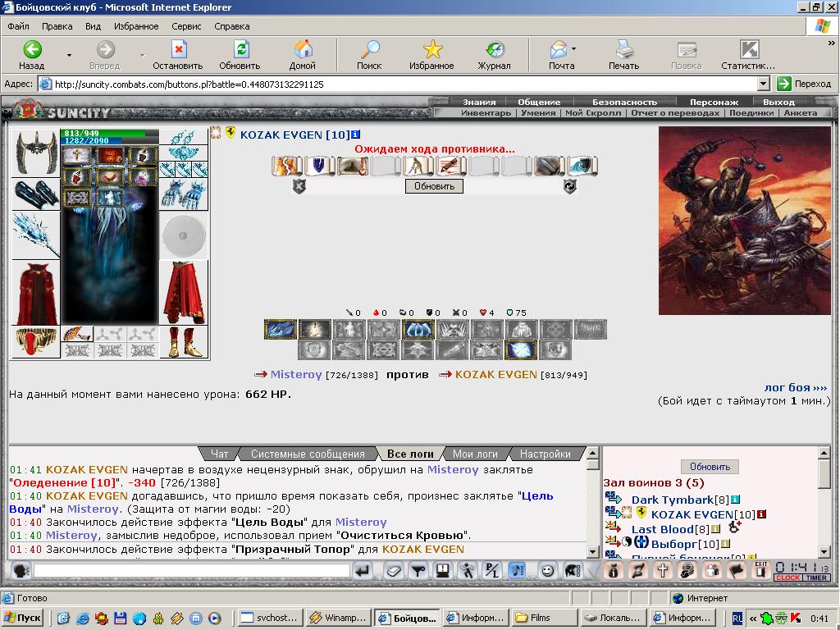The height and width of the screenshot is (630, 840).
Task: Refresh page with toolbar Обновить
Action: pos(240,55)
